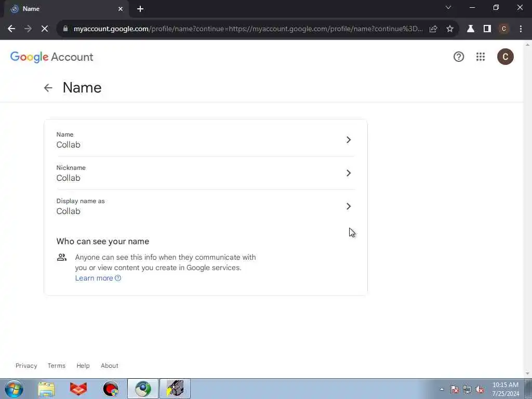Stop page loading with the X button
Viewport: 532px width, 399px height.
(45, 29)
